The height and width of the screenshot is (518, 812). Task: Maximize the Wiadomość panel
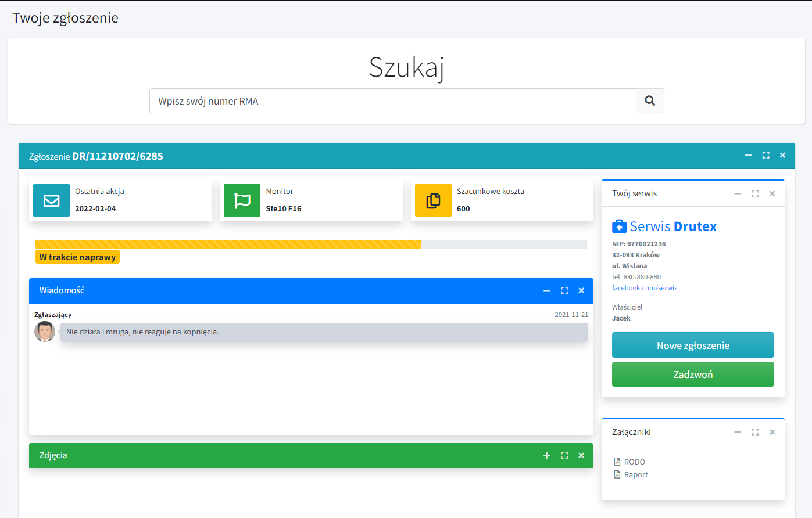pyautogui.click(x=564, y=290)
